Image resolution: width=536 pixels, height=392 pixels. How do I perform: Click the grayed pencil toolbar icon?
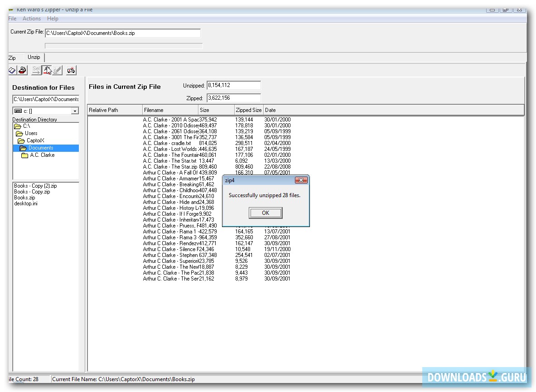click(58, 70)
